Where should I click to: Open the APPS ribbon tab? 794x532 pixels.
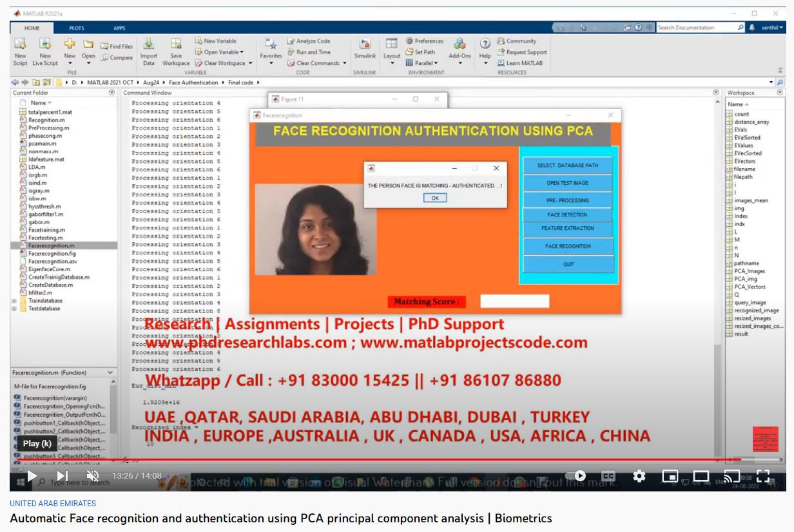coord(119,28)
